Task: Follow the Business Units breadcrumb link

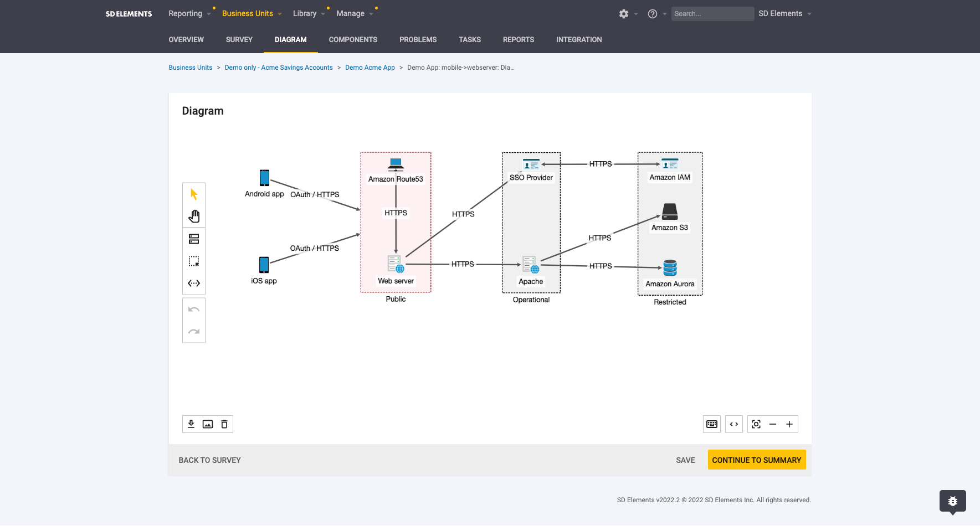Action: 191,68
